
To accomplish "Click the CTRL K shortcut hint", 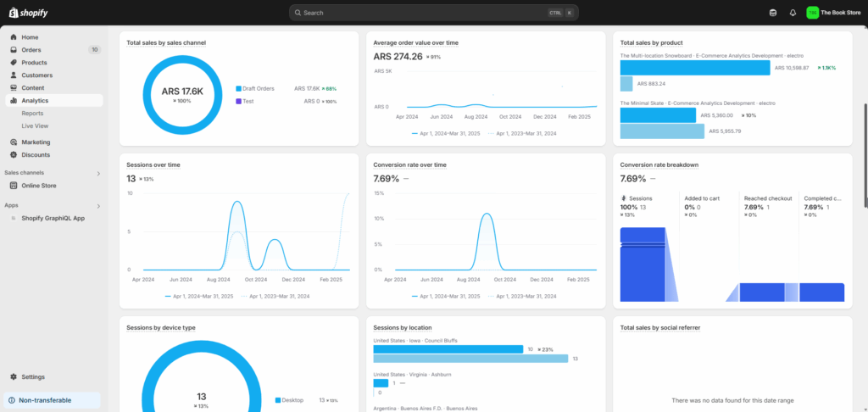I will 561,13.
